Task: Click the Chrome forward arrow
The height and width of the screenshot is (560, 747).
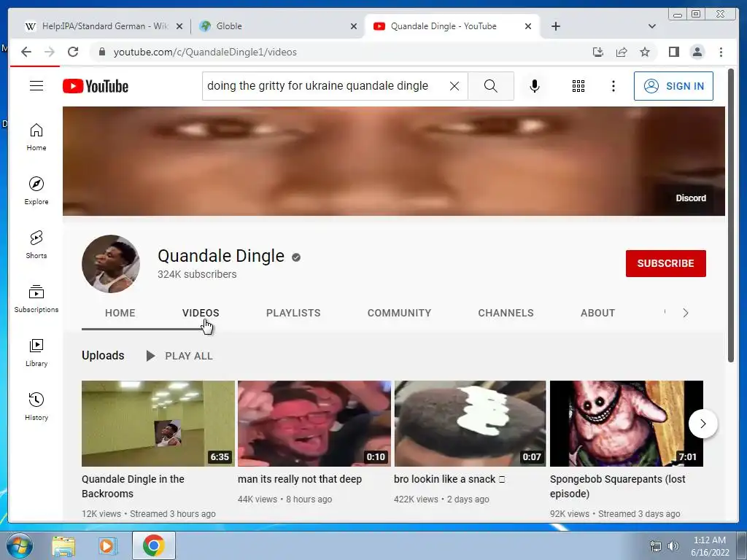Action: tap(50, 52)
